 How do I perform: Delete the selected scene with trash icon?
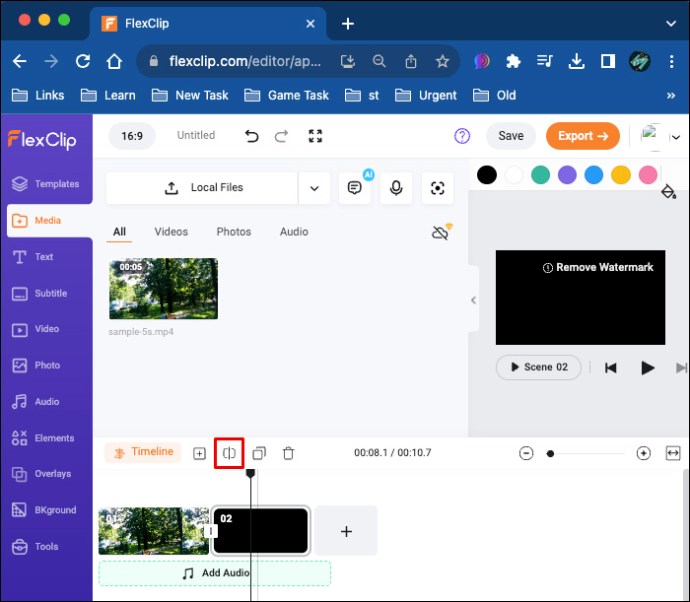tap(288, 453)
